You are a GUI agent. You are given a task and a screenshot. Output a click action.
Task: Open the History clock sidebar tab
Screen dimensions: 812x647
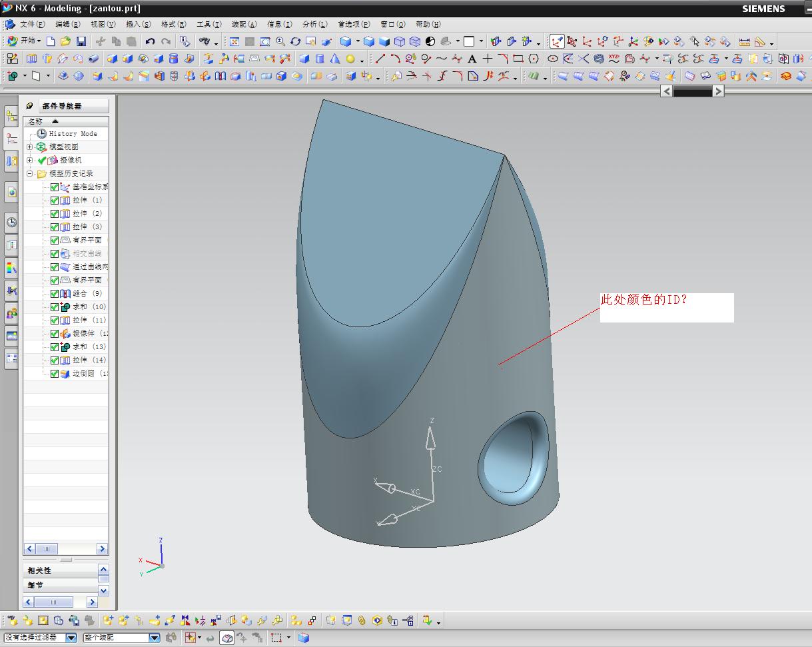(x=11, y=223)
